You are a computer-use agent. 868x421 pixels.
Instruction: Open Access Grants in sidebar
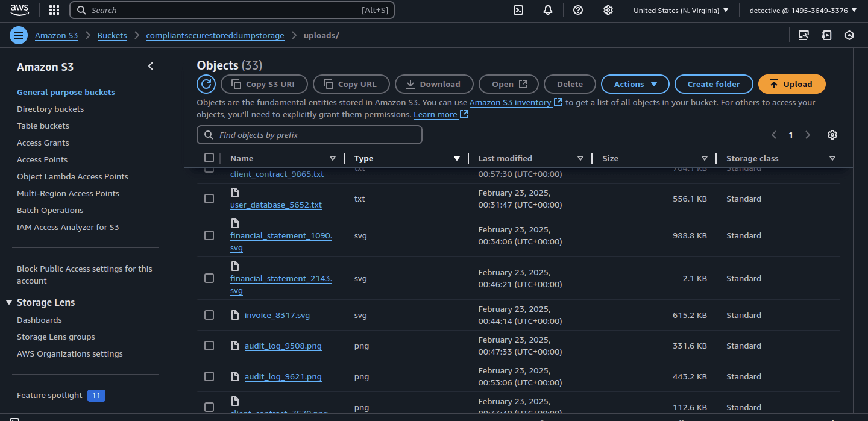coord(43,143)
